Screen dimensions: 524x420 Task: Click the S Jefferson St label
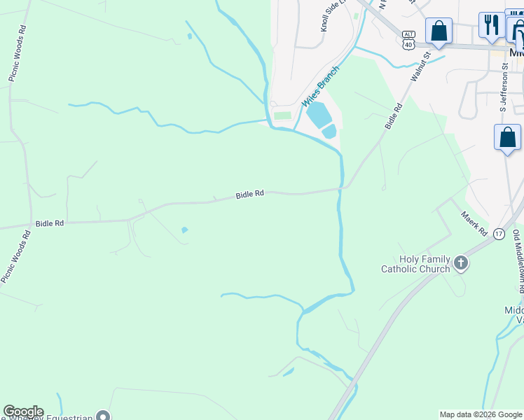tap(504, 87)
